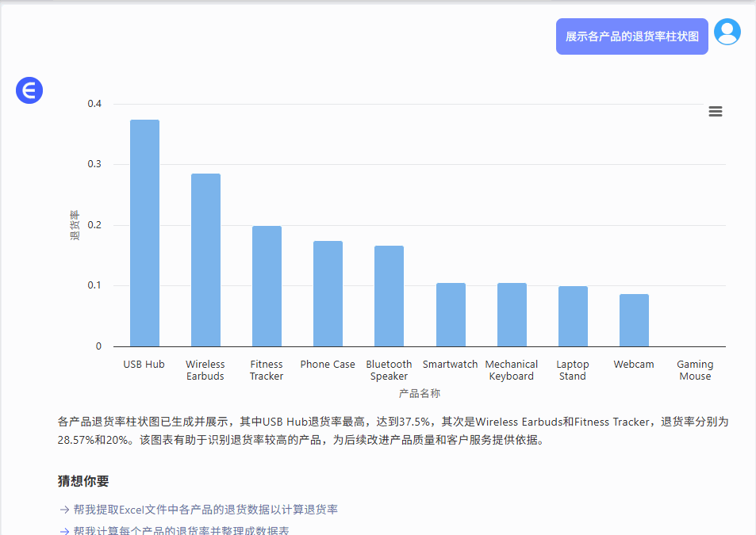756x535 pixels.
Task: Click the 退货率 y-axis title
Action: point(75,225)
